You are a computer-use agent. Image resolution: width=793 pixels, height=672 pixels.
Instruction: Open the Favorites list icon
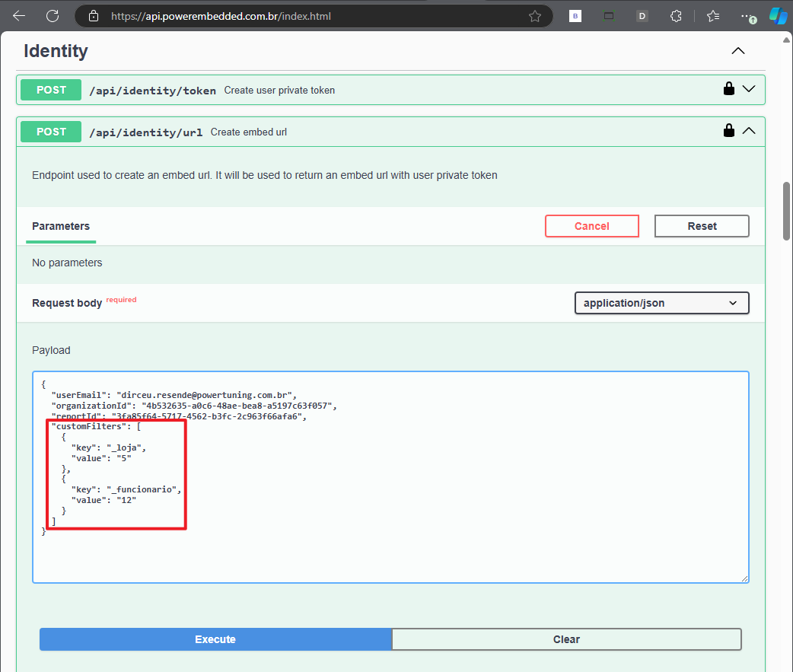(x=713, y=16)
